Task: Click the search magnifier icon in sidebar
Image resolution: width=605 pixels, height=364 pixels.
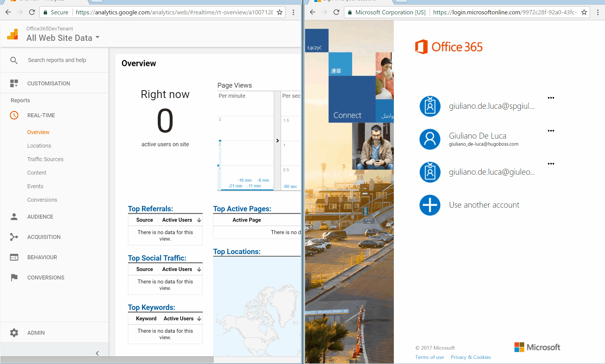Action: (14, 60)
